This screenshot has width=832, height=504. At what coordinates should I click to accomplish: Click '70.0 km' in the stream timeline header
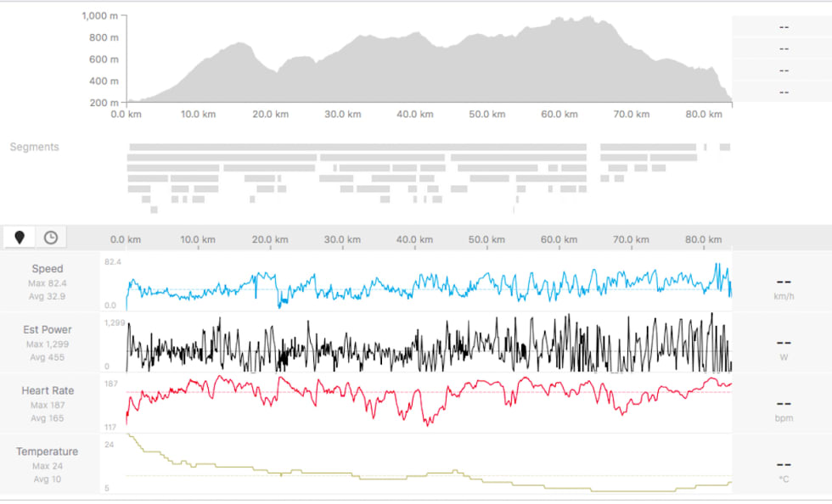pyautogui.click(x=631, y=240)
